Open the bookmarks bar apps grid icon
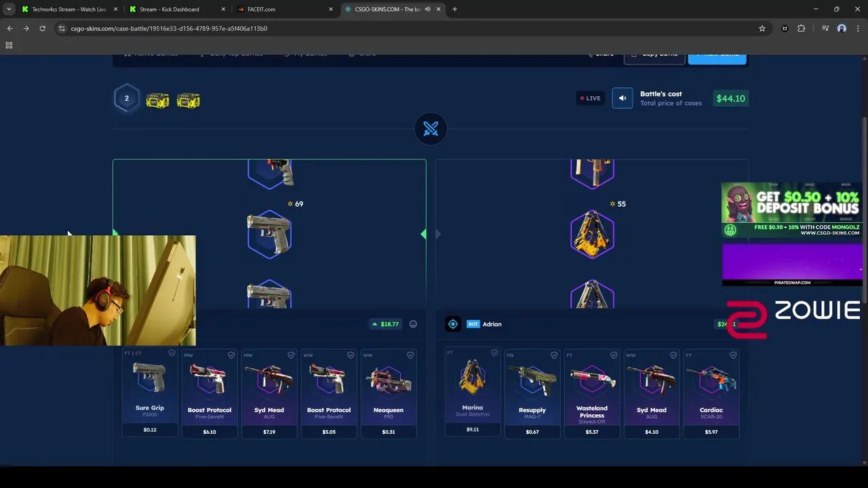Image resolution: width=868 pixels, height=488 pixels. [x=9, y=45]
